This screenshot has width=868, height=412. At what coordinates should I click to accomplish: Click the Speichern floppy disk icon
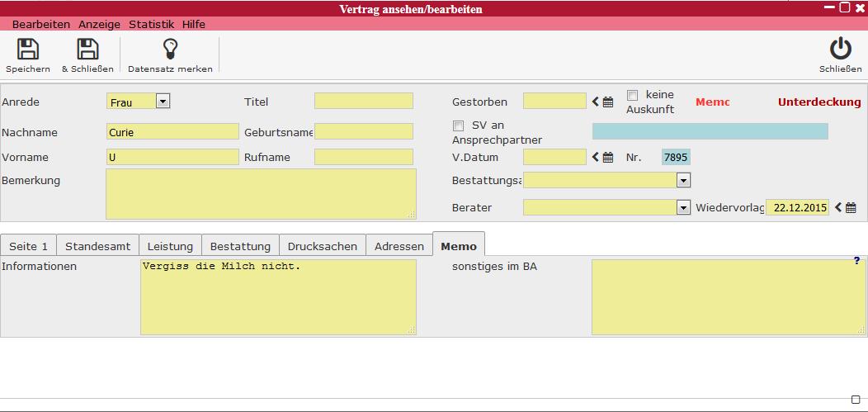(28, 50)
